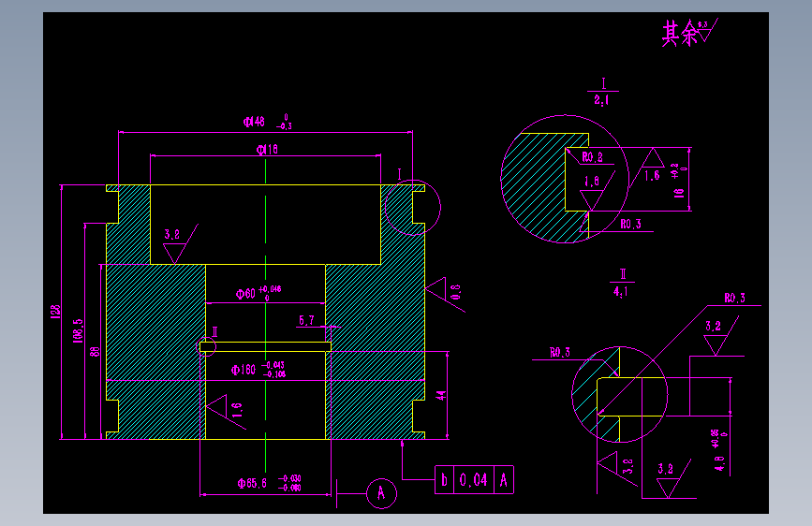Click the "1.6" roughness value inside detail I circle

[x=591, y=182]
